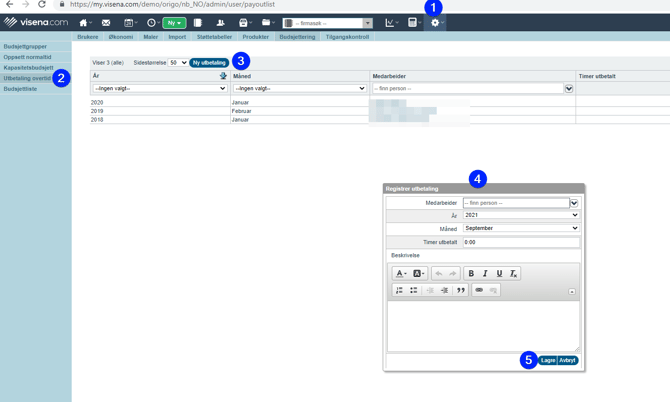Open the dialog's År dropdown showing 2021
This screenshot has width=670, height=402.
(x=521, y=215)
